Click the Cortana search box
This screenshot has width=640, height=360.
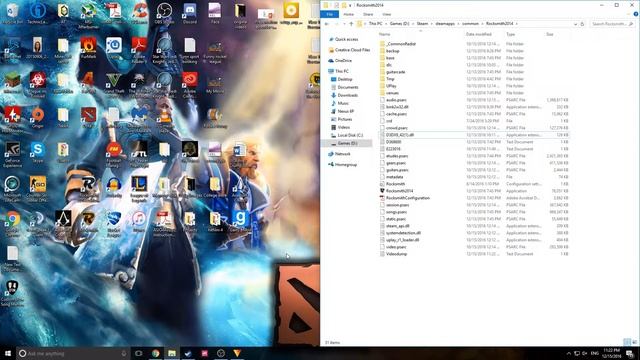tap(73, 353)
